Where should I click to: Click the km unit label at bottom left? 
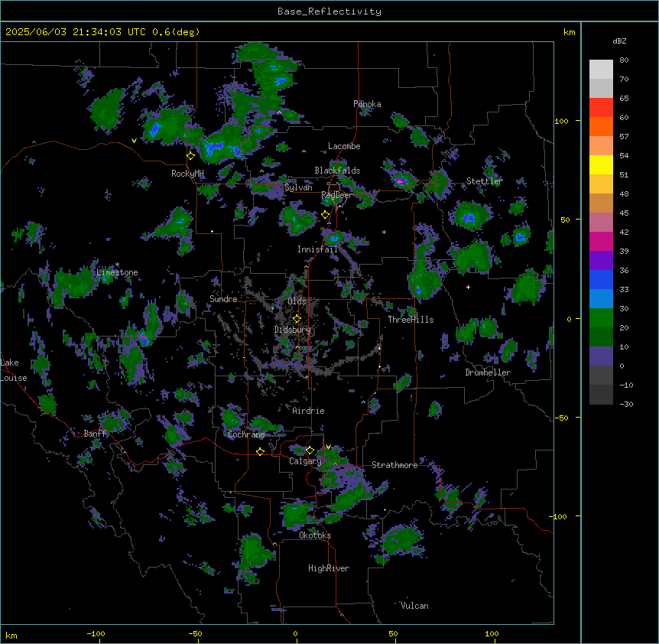pos(11,635)
